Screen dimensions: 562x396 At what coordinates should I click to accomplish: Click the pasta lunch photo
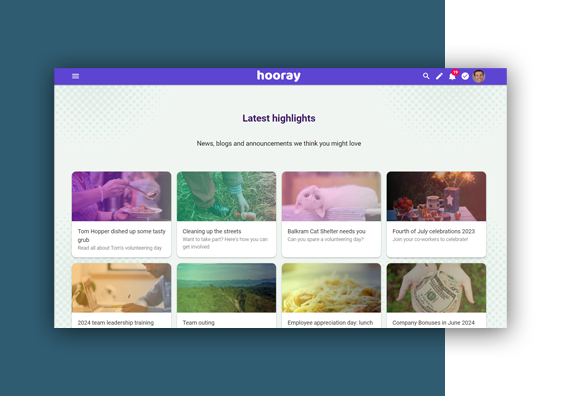(331, 288)
